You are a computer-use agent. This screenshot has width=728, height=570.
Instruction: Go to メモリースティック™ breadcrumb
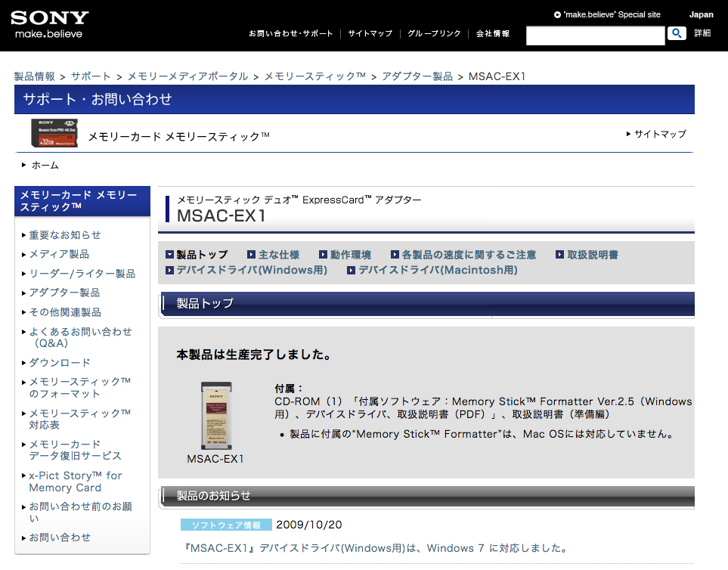314,76
